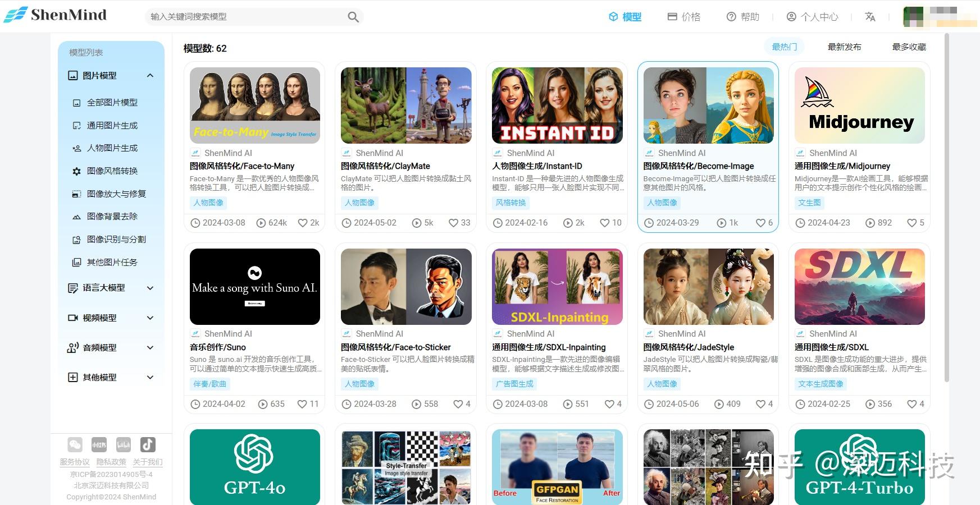The height and width of the screenshot is (505, 980).
Task: Click the WeChat icon in the footer
Action: (x=75, y=444)
